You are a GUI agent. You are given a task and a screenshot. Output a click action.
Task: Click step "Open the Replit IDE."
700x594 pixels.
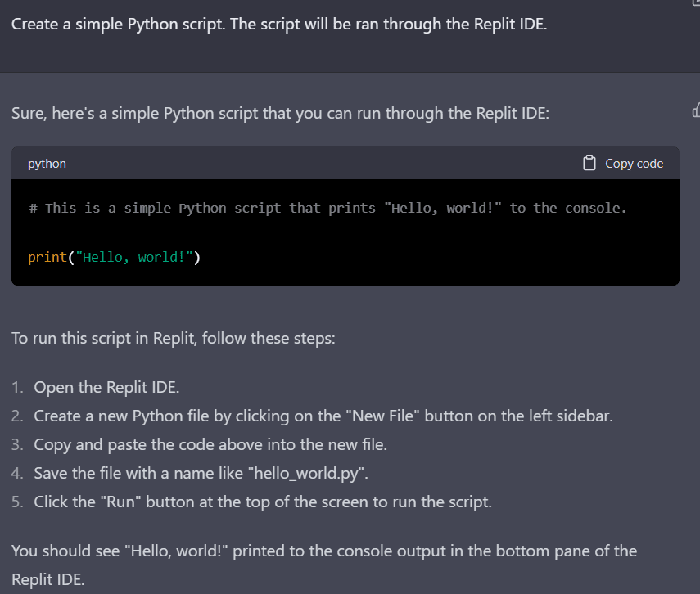pos(106,387)
